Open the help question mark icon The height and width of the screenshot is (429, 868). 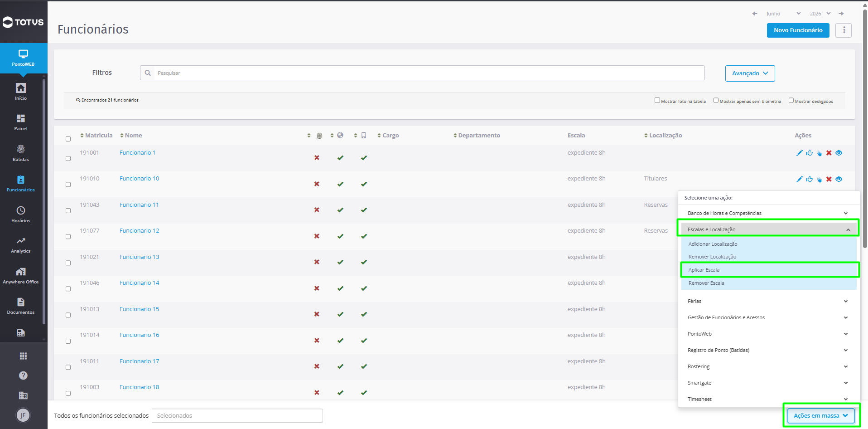tap(23, 375)
